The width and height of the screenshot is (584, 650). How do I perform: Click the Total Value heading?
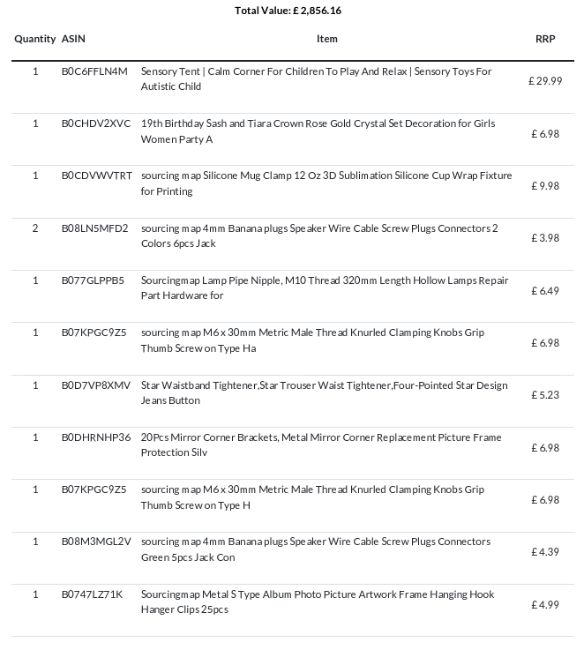point(288,11)
